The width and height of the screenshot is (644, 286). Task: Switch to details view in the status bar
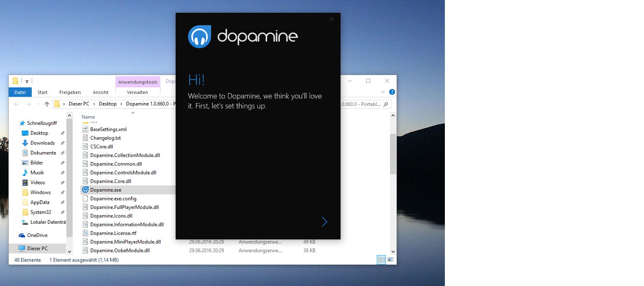(x=381, y=260)
